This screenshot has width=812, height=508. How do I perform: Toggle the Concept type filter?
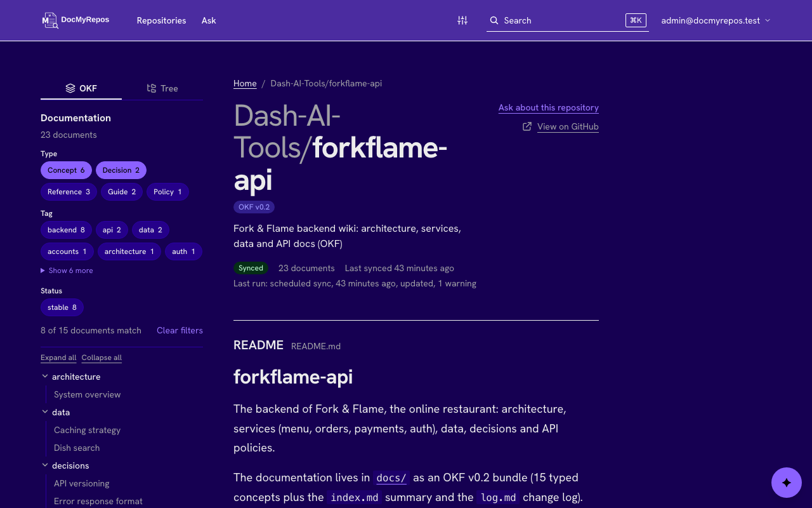click(66, 170)
